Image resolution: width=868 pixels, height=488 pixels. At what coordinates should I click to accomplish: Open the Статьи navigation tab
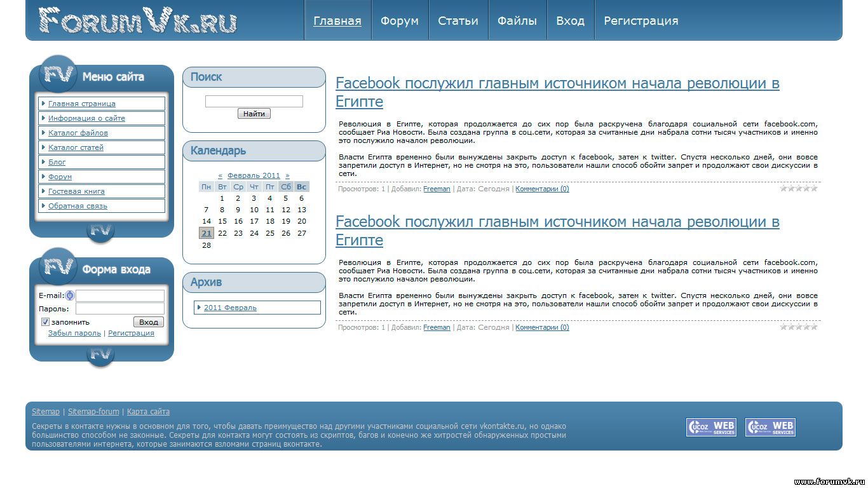458,20
